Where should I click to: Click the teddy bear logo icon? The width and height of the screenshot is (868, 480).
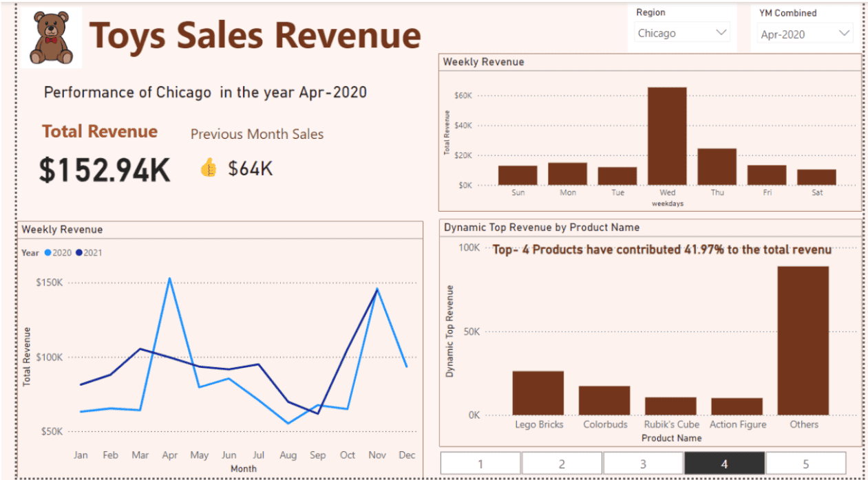52,38
